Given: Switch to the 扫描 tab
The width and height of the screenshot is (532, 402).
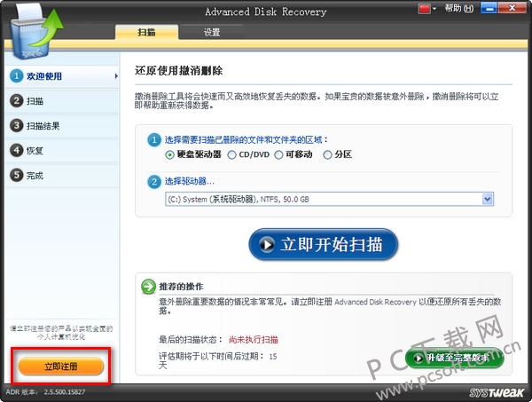Looking at the screenshot, I should point(146,33).
